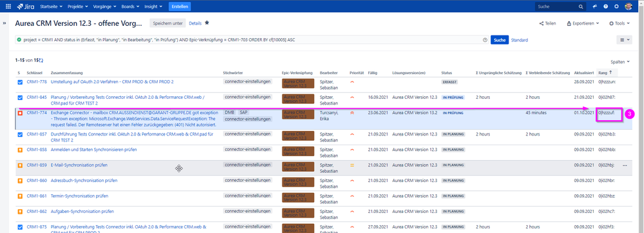The width and height of the screenshot is (644, 233).
Task: Click the green JQL valid checkmark icon
Action: [19, 40]
